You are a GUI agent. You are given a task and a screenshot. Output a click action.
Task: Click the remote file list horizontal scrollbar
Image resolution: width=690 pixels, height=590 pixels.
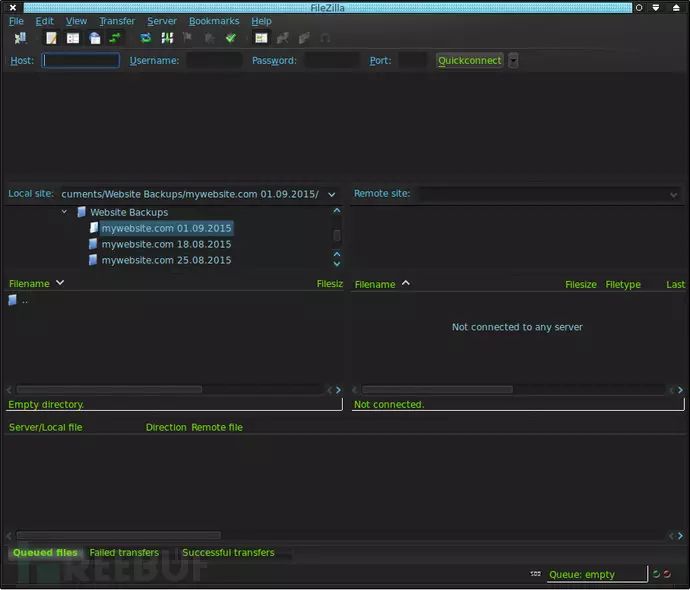click(x=437, y=389)
